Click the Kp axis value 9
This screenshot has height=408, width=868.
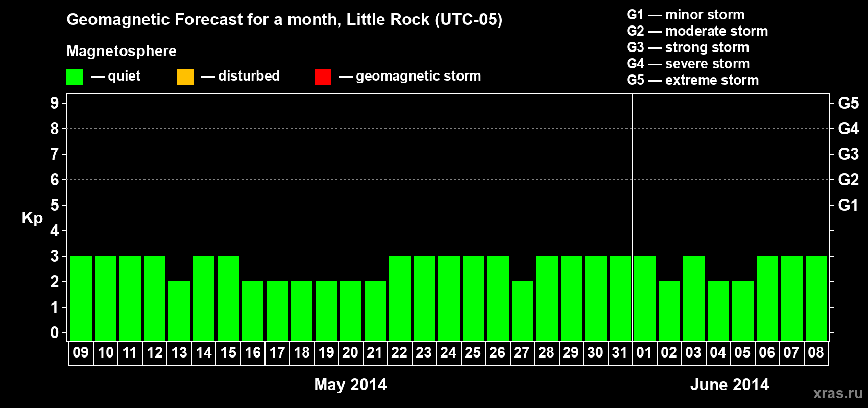55,103
